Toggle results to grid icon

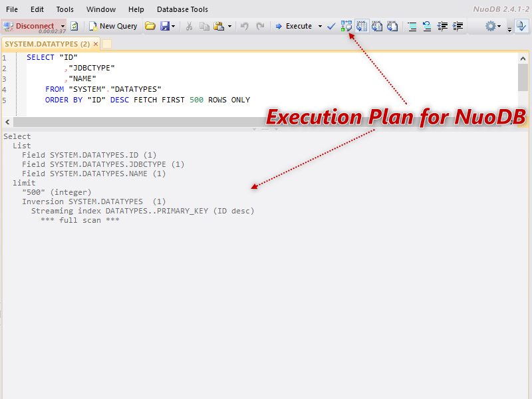362,26
